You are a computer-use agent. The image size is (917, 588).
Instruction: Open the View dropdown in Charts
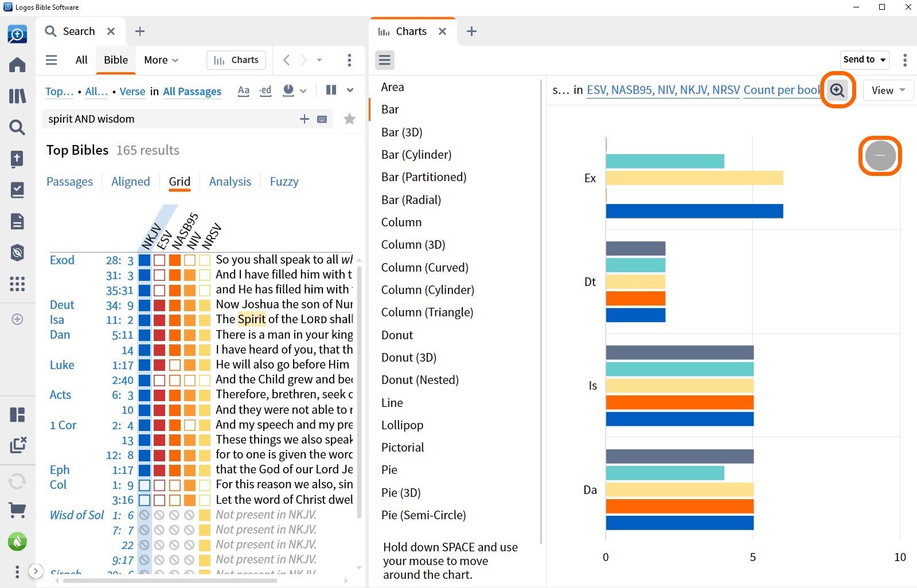pos(888,91)
